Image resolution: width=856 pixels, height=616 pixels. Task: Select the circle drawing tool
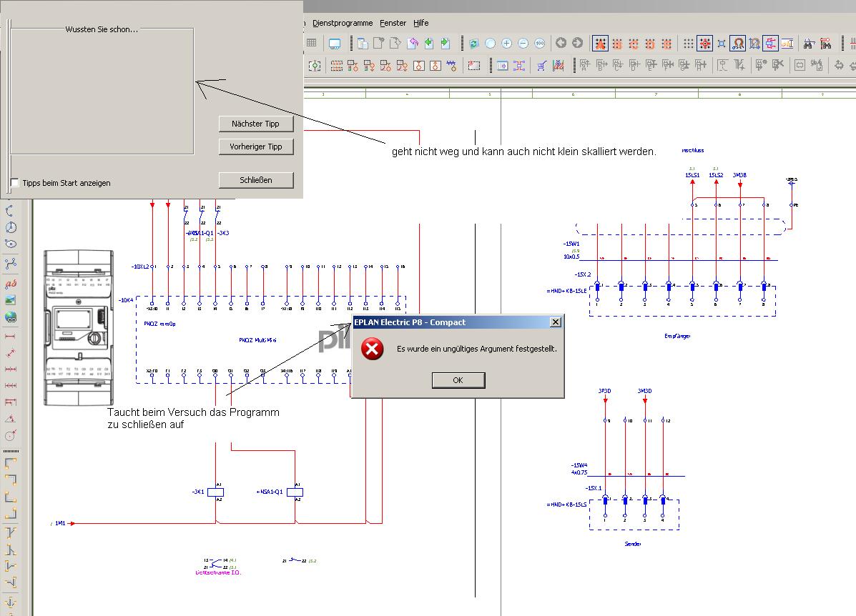click(11, 227)
